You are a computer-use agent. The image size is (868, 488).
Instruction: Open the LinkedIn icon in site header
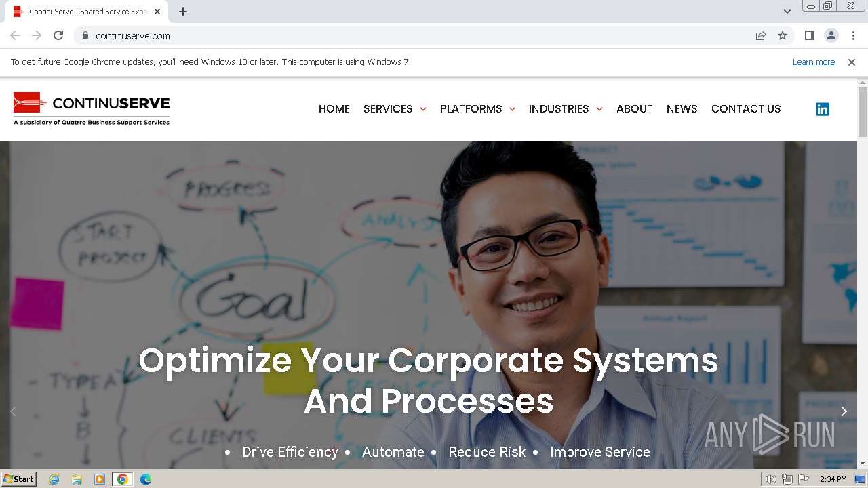tap(822, 109)
